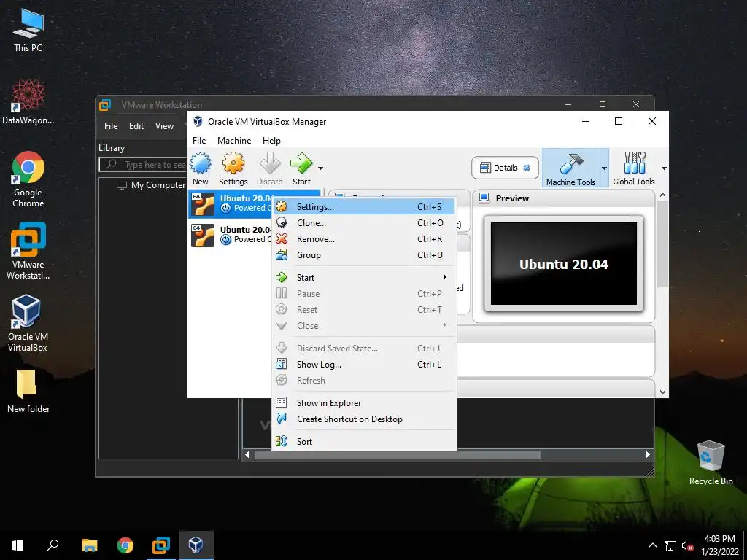Select Global Tools button
The image size is (747, 560).
point(634,168)
